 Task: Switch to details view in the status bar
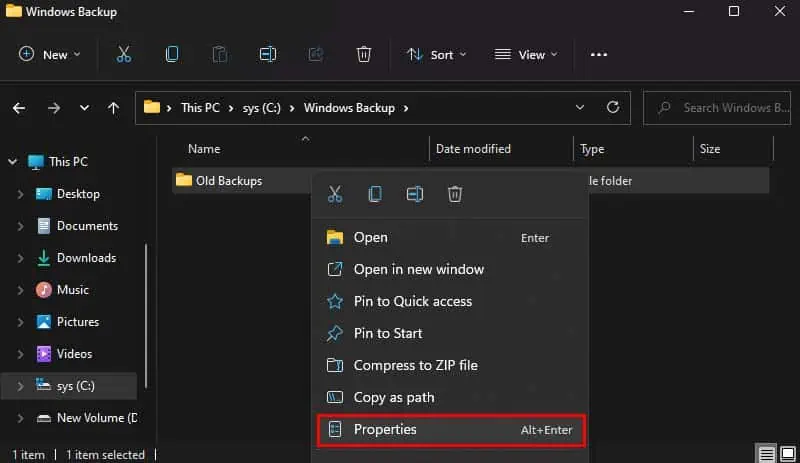click(x=766, y=453)
